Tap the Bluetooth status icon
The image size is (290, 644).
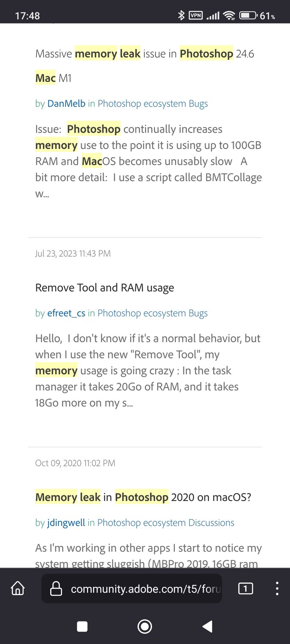click(181, 15)
